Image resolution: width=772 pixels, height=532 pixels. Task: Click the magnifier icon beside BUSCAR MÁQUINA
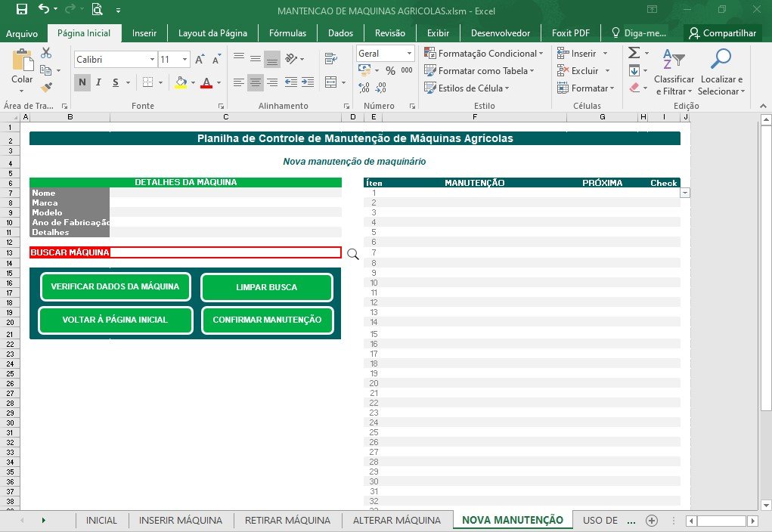[x=353, y=254]
